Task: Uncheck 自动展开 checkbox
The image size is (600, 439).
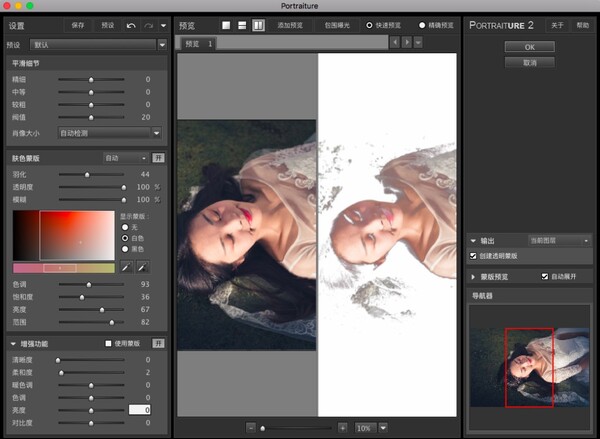Action: click(x=545, y=276)
